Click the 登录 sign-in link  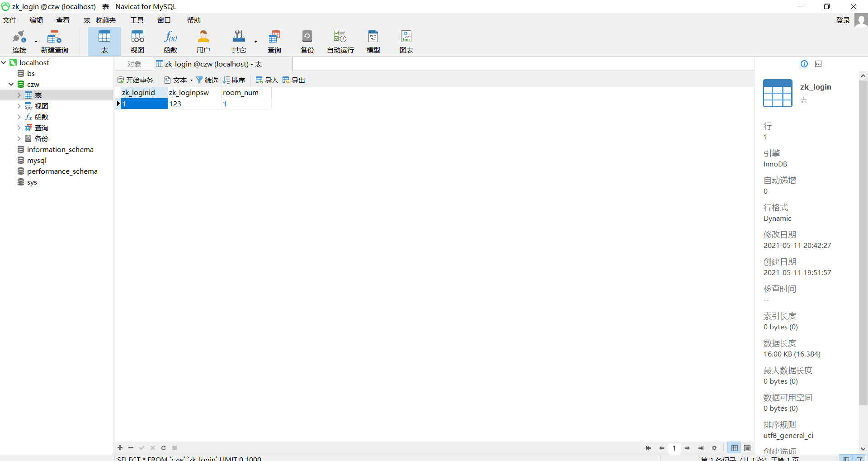[x=843, y=20]
